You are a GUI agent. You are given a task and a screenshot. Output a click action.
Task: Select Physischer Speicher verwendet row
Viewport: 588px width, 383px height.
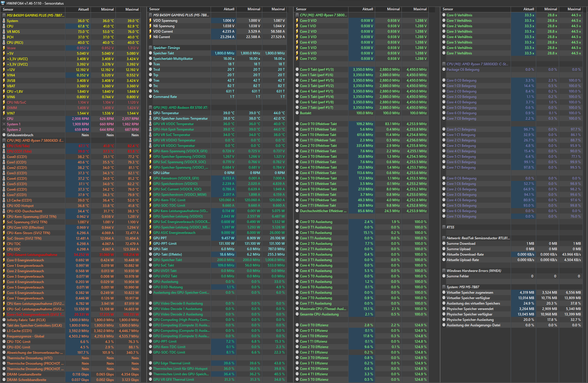(470, 309)
